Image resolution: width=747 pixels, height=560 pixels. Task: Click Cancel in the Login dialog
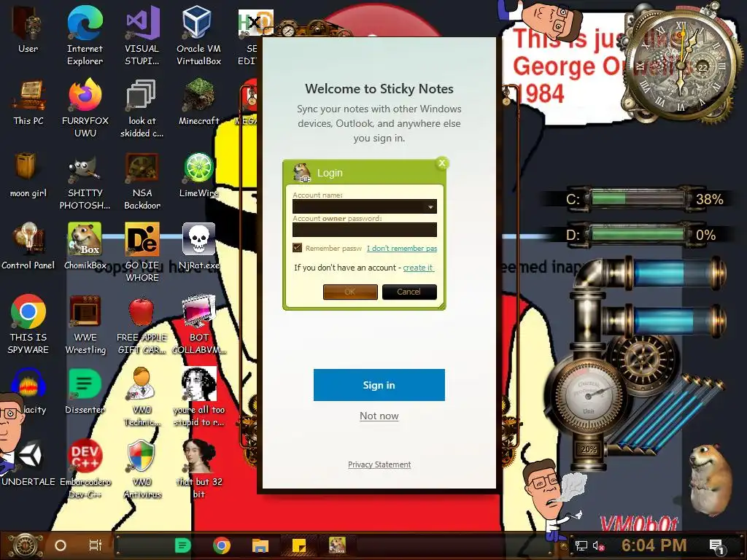(x=409, y=292)
